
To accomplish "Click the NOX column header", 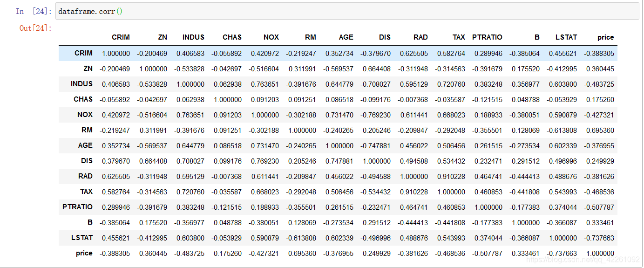I will click(x=271, y=37).
